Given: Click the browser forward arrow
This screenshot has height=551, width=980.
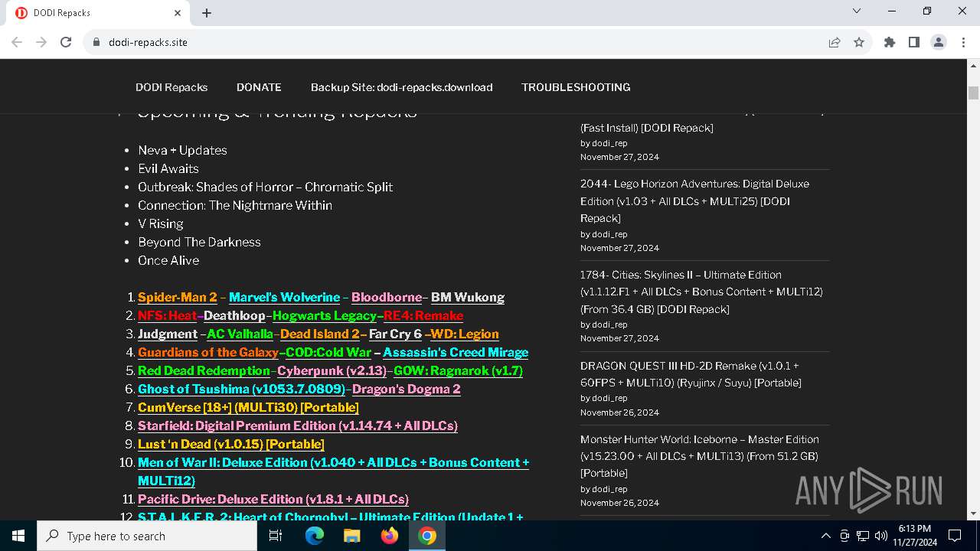Looking at the screenshot, I should (41, 42).
